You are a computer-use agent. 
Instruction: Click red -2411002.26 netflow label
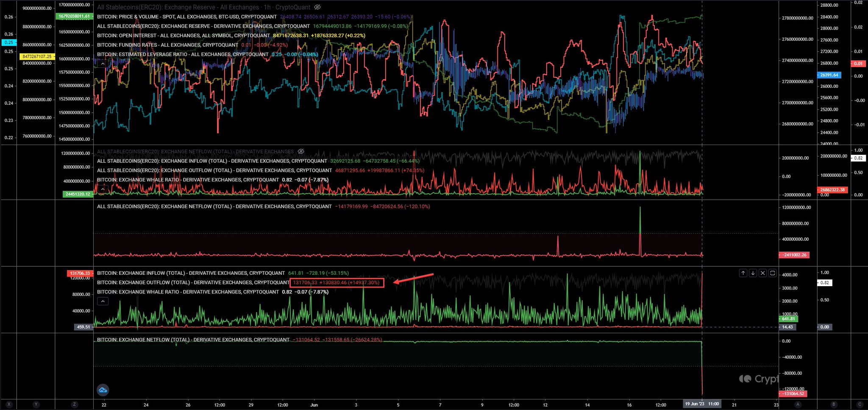pyautogui.click(x=795, y=255)
